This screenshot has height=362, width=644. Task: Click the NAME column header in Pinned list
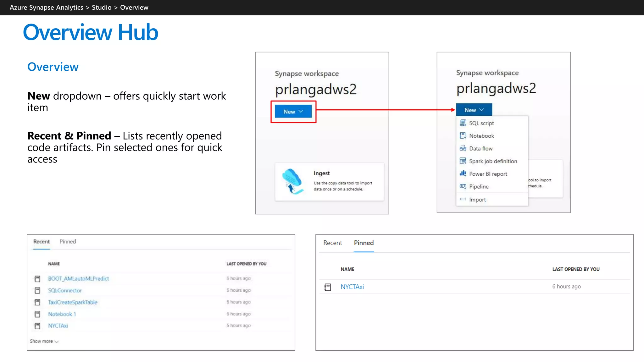(x=347, y=269)
